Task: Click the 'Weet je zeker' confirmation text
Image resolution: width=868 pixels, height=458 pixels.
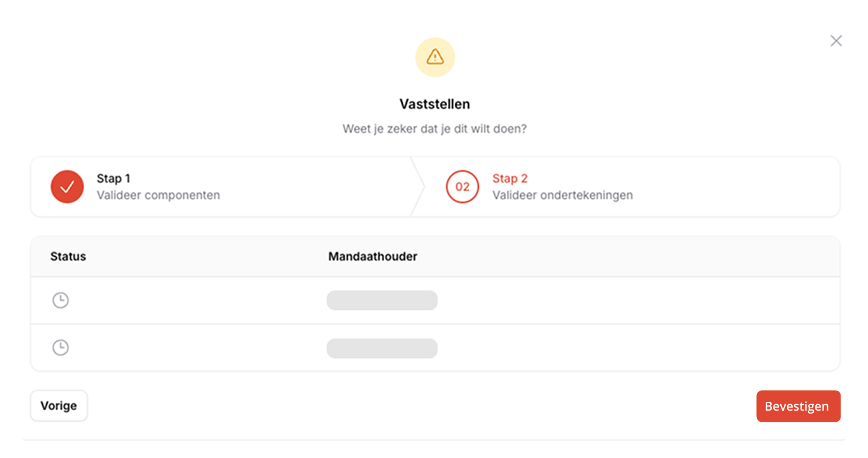Action: [x=434, y=129]
